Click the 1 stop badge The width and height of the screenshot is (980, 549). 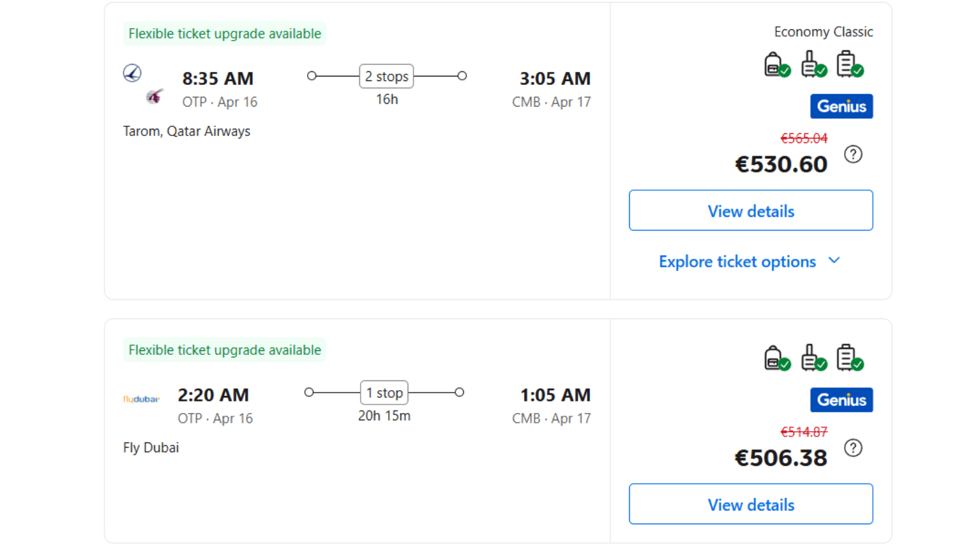pos(384,393)
